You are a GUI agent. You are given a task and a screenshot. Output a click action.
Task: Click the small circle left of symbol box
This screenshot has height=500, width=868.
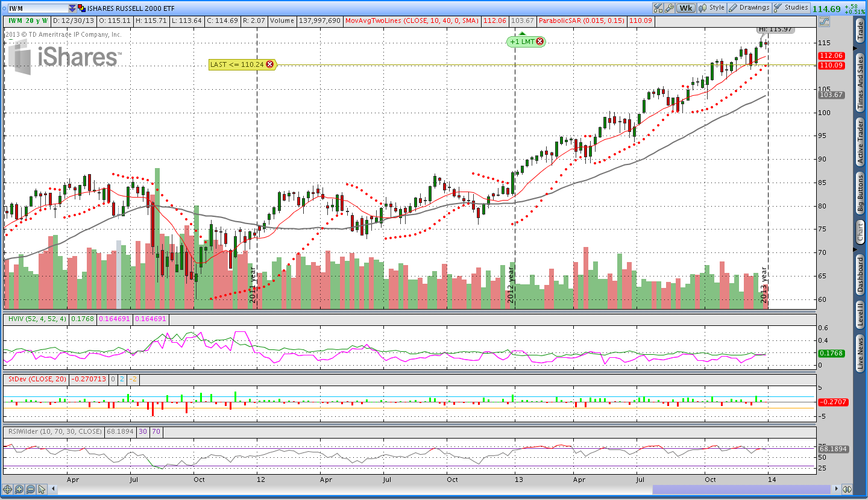click(x=3, y=8)
